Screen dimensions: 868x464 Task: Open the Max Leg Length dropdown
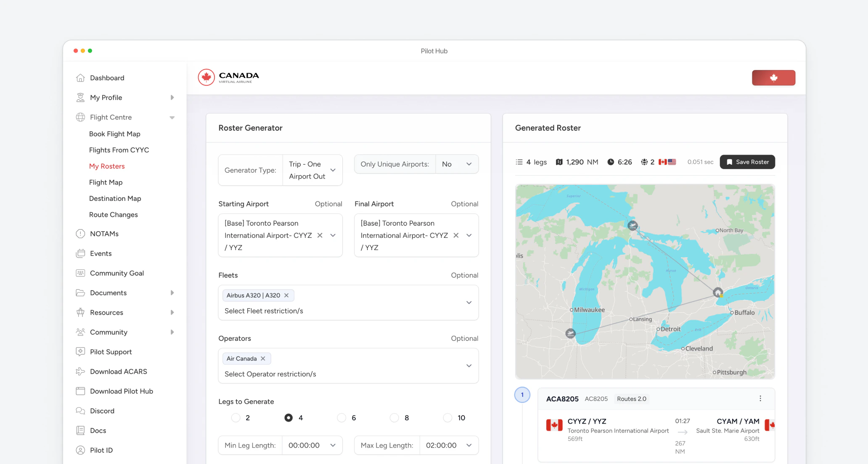pos(449,446)
